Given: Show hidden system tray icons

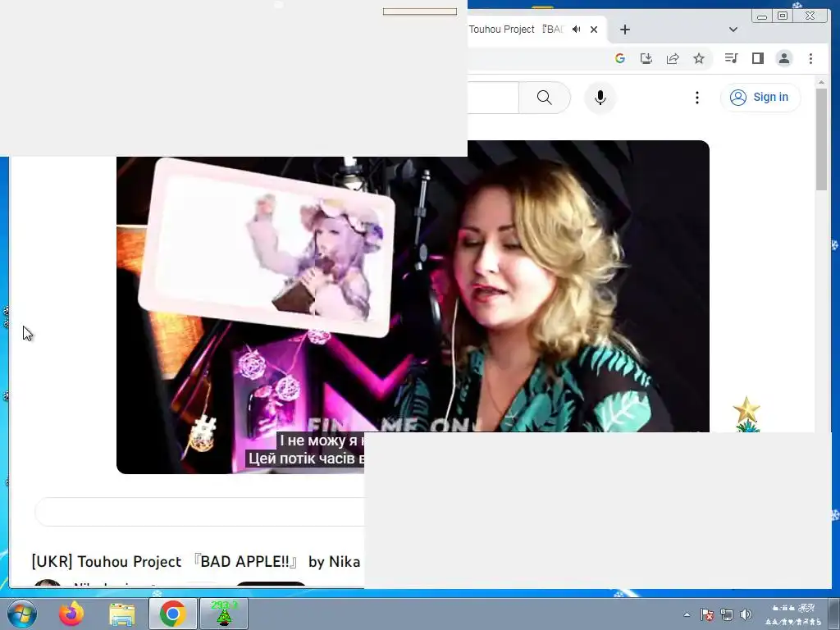Looking at the screenshot, I should pos(687,614).
